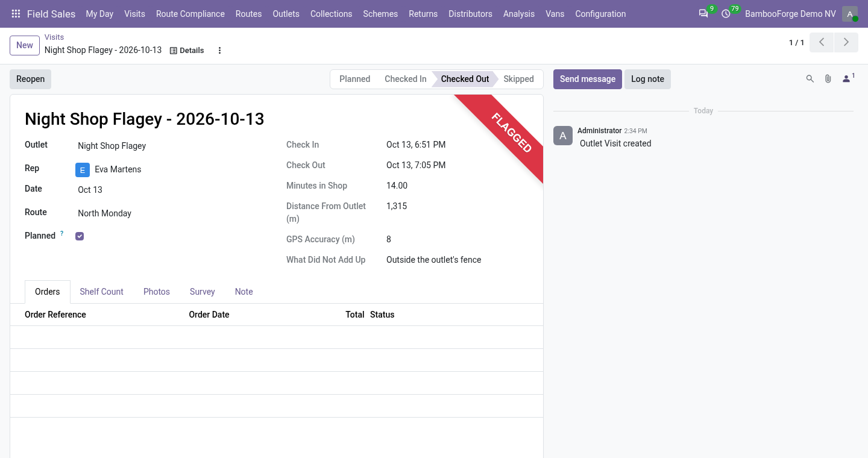The height and width of the screenshot is (458, 868).
Task: Open the Route Compliance menu
Action: click(x=190, y=14)
